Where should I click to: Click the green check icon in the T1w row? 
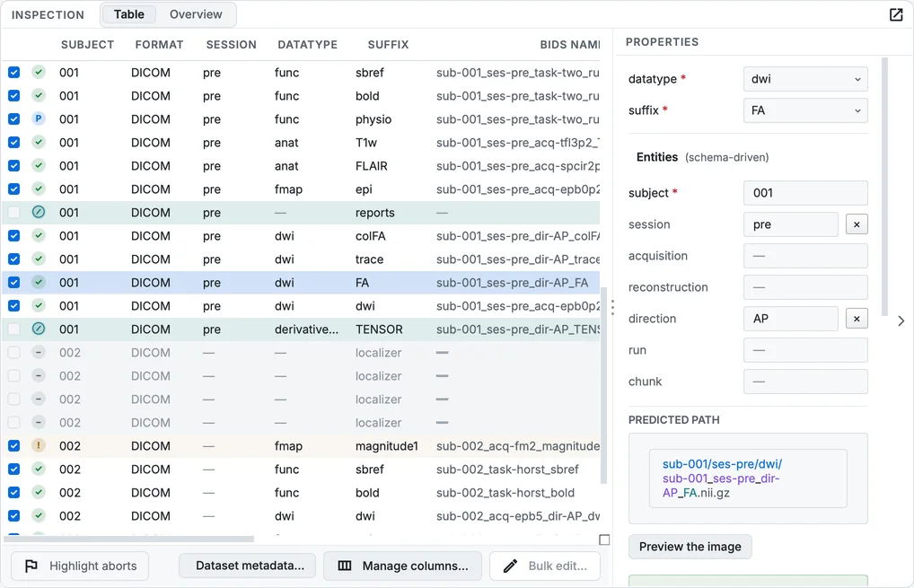(x=39, y=142)
